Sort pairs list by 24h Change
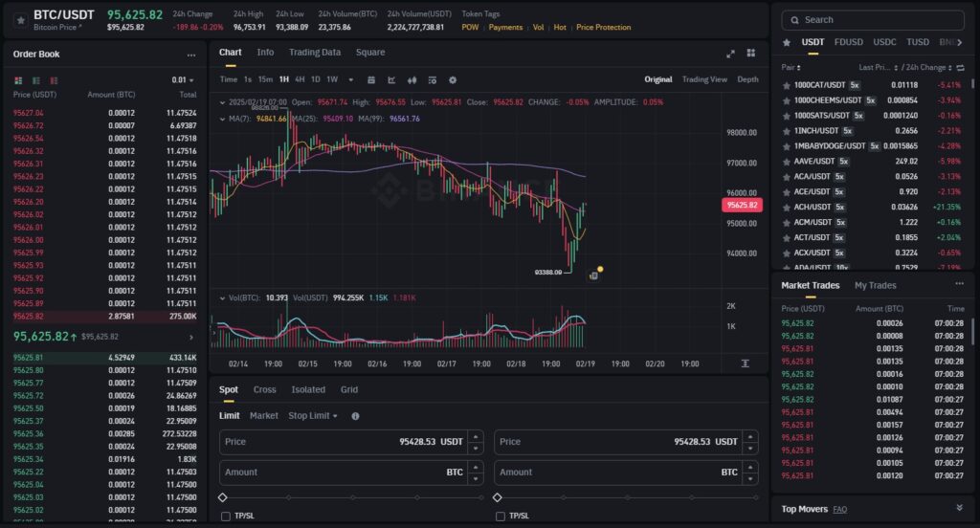980x528 pixels. coord(927,68)
